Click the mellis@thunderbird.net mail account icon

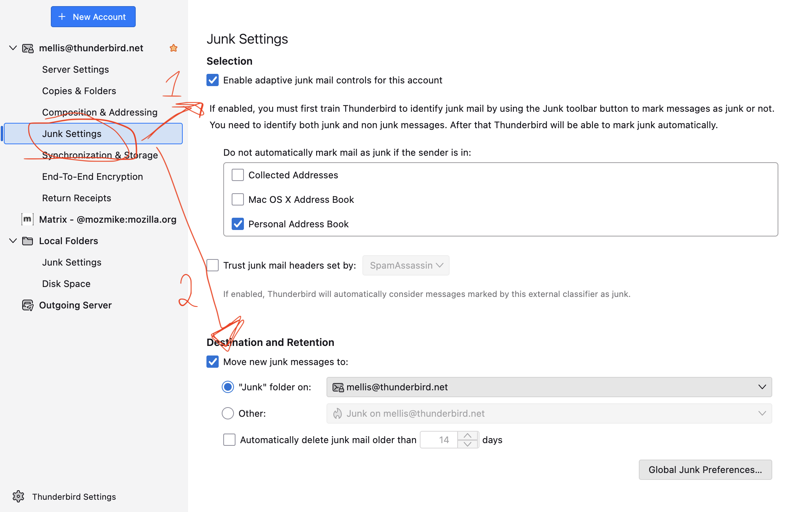pos(28,48)
